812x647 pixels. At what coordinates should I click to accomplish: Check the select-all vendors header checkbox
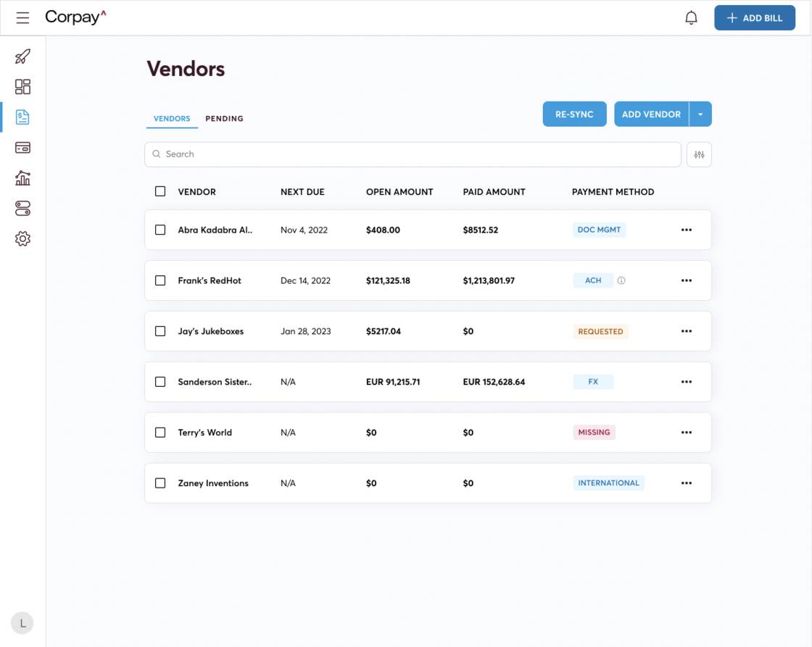coord(160,191)
